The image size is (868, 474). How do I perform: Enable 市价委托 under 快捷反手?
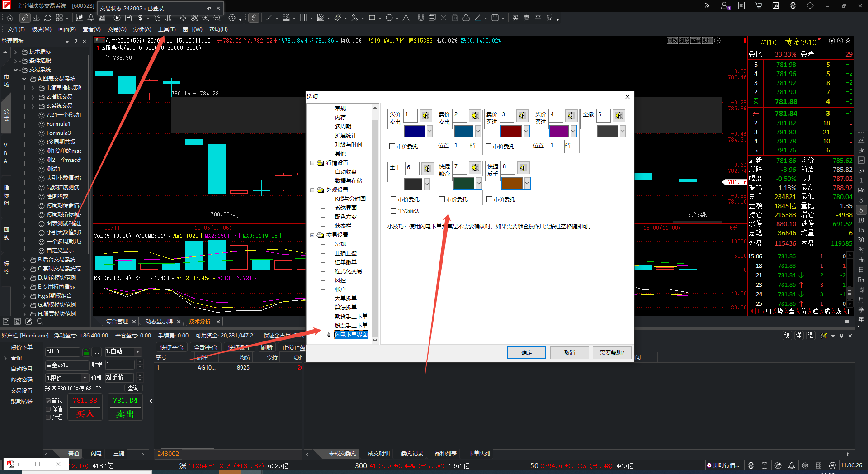point(489,199)
